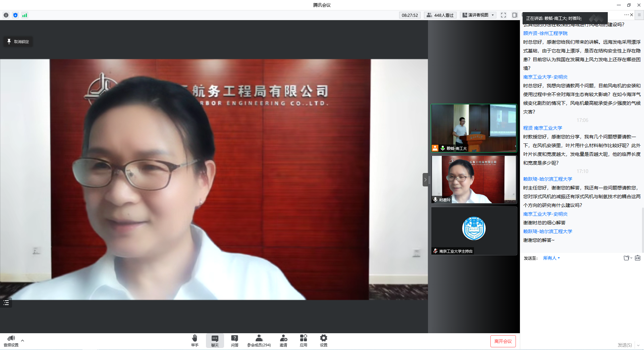Open the 参会成员(294) participants list
Screen dimensions: 644x350
pos(259,340)
